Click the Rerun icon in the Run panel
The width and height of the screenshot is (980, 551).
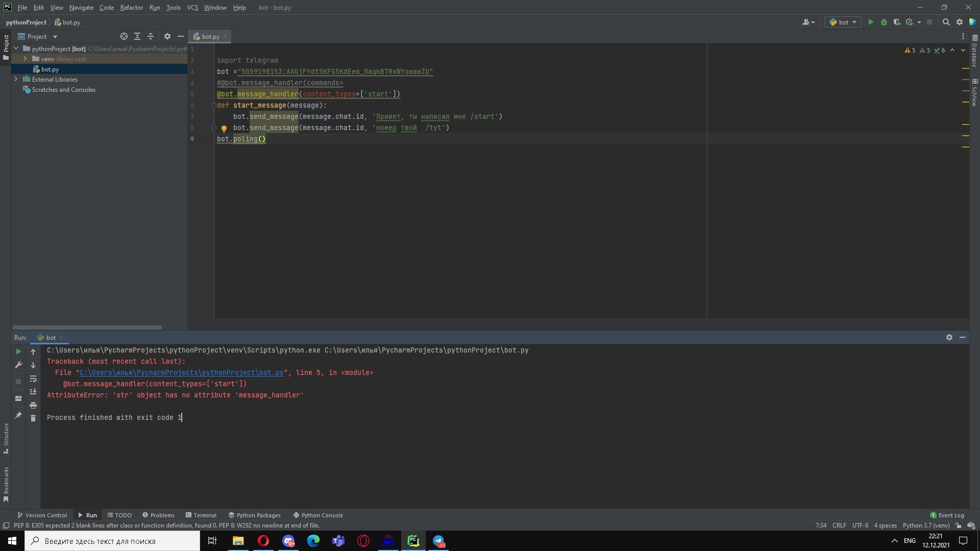[18, 352]
